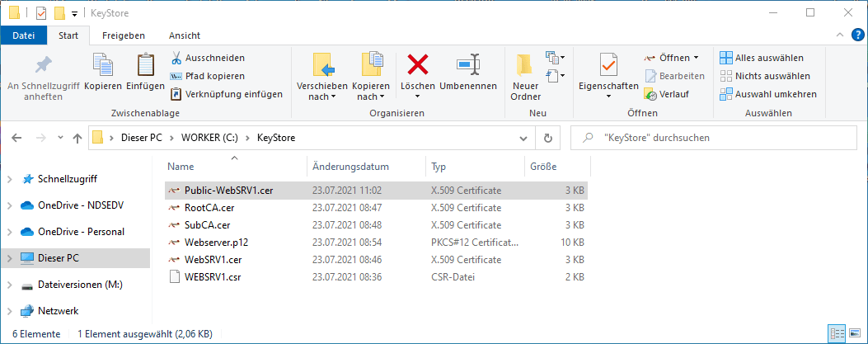
Task: Open the Ansicht ribbon tab
Action: coord(184,35)
